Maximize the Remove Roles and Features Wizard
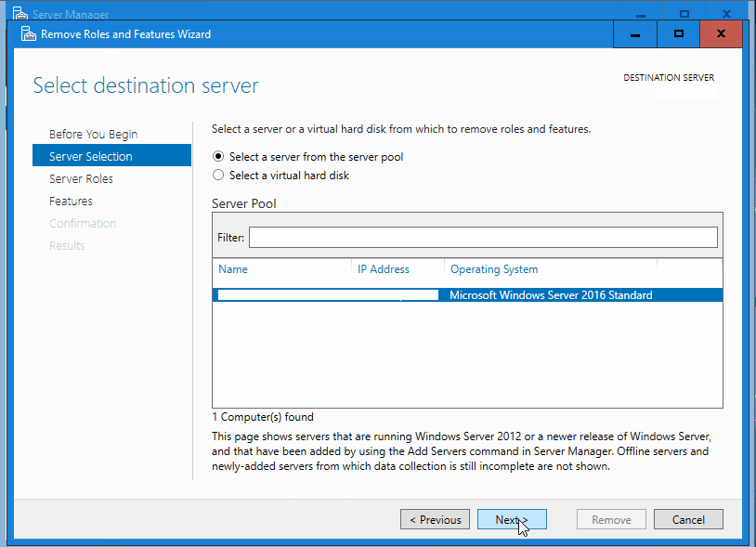Screen dimensions: 756x547 pos(678,33)
